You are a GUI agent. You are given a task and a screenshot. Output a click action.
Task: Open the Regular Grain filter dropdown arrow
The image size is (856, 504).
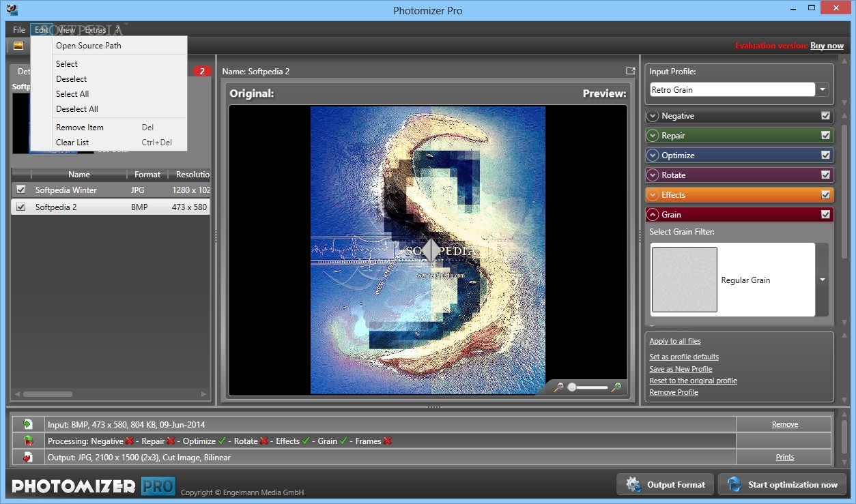pos(823,280)
